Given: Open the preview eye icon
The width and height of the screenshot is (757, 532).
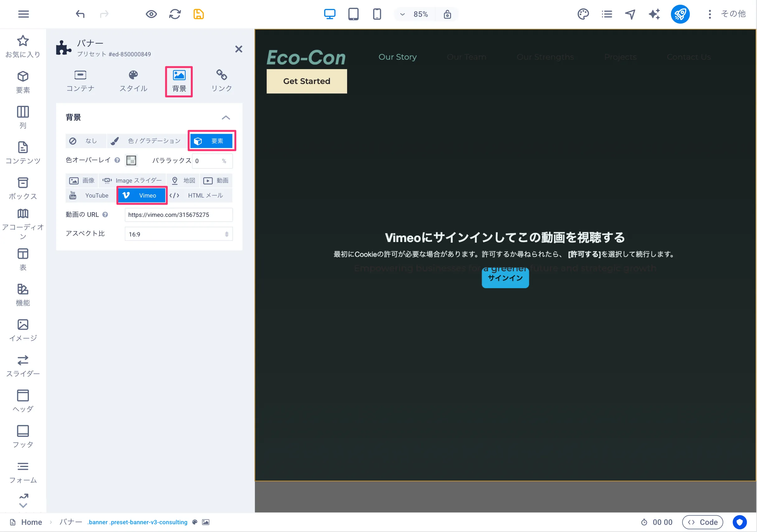Looking at the screenshot, I should [x=151, y=14].
